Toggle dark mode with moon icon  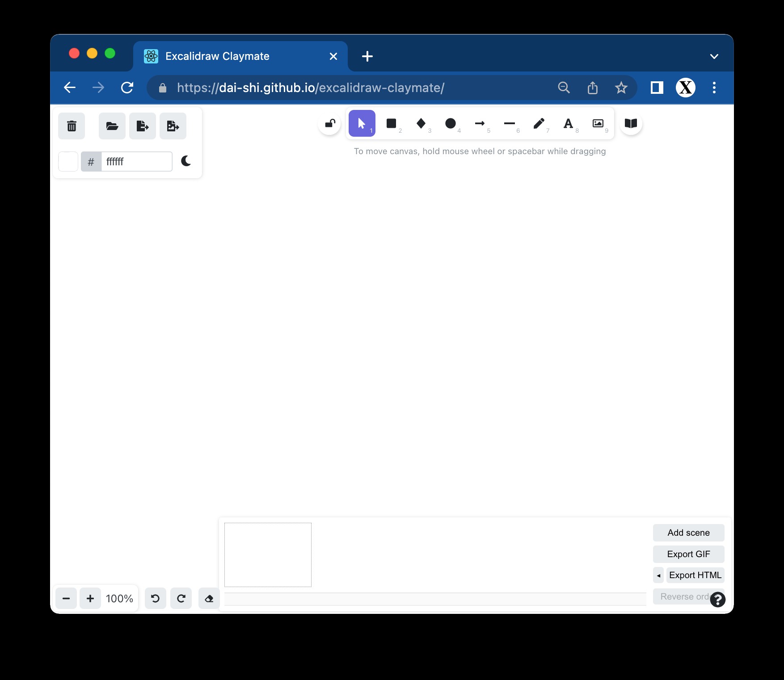click(186, 161)
